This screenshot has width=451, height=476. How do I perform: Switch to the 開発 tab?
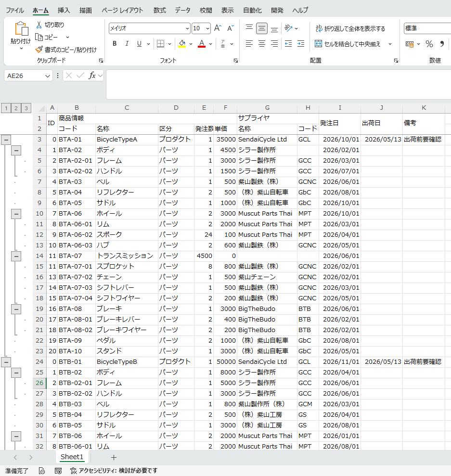coord(277,10)
